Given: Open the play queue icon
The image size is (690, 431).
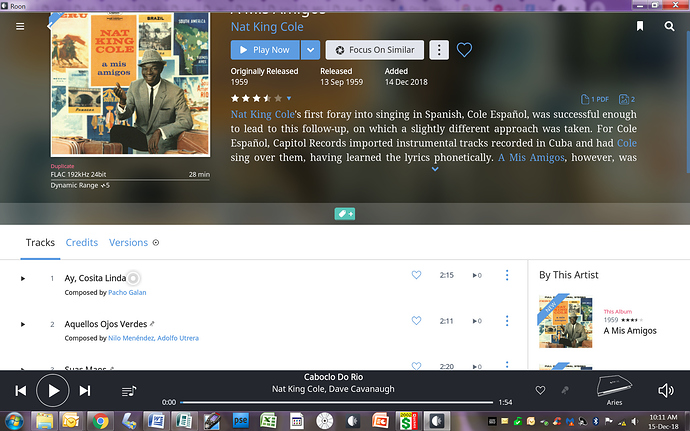Looking at the screenshot, I should coord(129,391).
